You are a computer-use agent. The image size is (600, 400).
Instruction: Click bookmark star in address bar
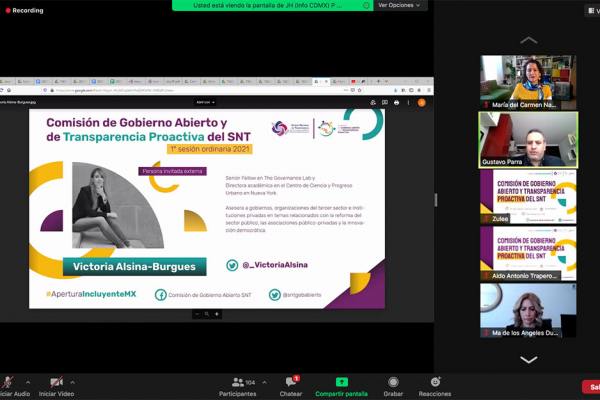tap(359, 90)
